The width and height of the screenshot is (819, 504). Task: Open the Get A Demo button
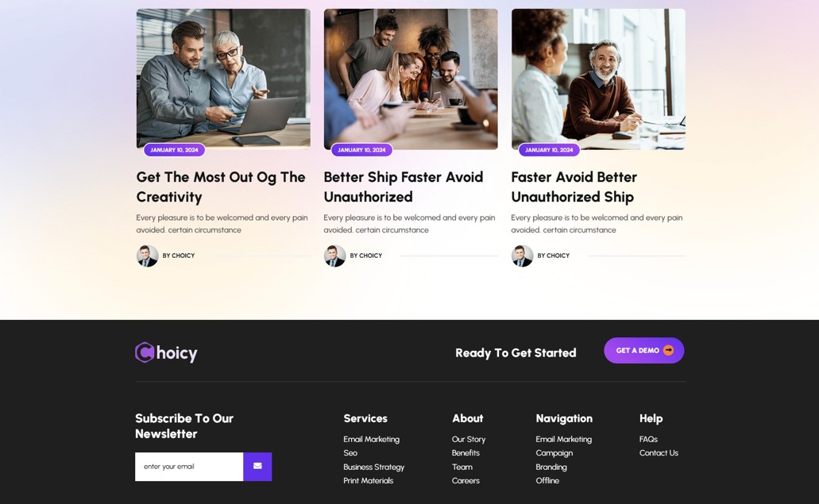pyautogui.click(x=644, y=351)
